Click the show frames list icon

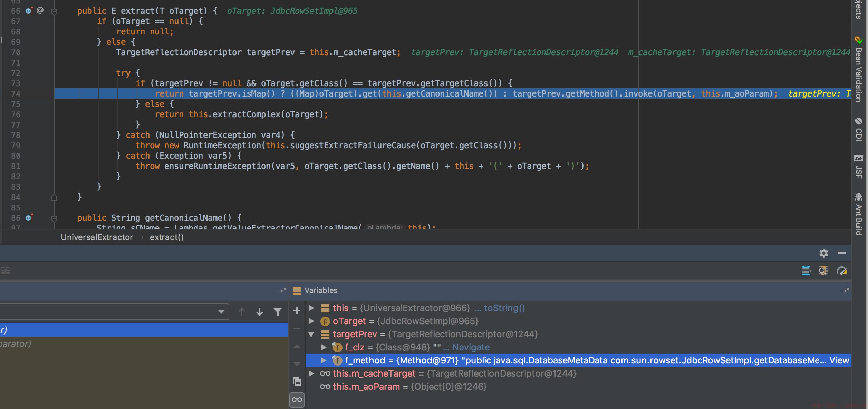coord(5,270)
